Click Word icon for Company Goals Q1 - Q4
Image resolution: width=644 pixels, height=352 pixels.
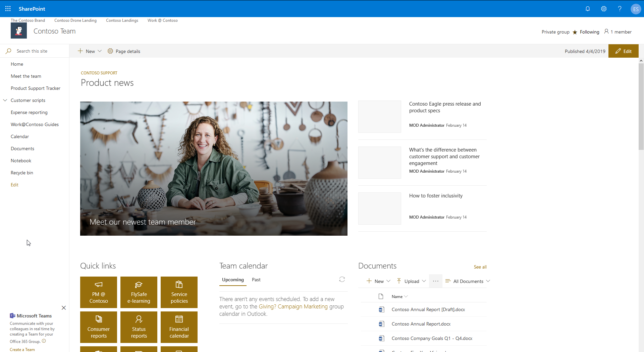(381, 338)
